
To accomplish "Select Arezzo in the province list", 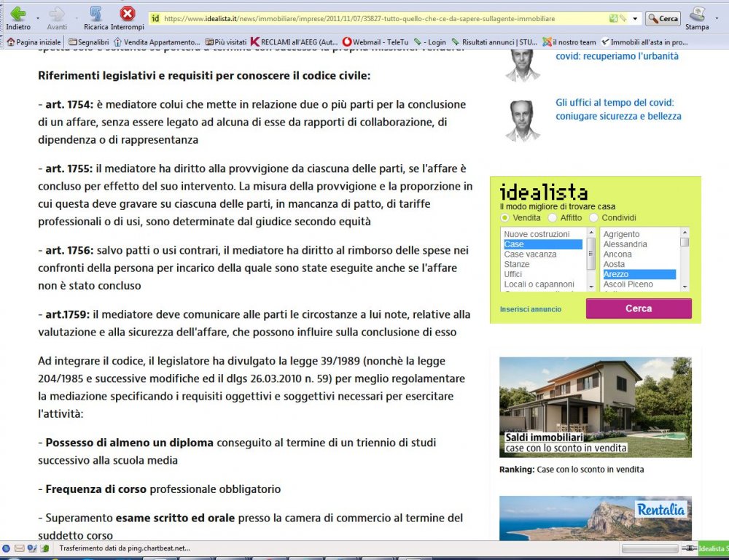I will tap(639, 274).
